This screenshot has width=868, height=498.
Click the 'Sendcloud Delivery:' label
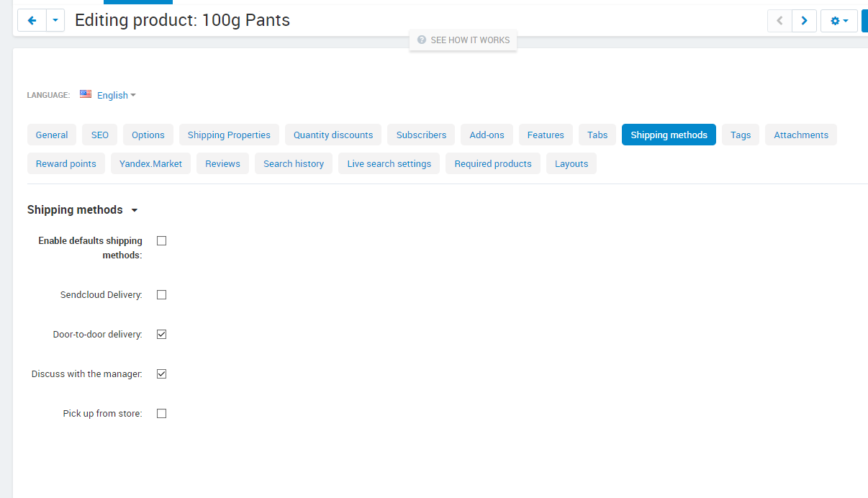[x=101, y=295]
